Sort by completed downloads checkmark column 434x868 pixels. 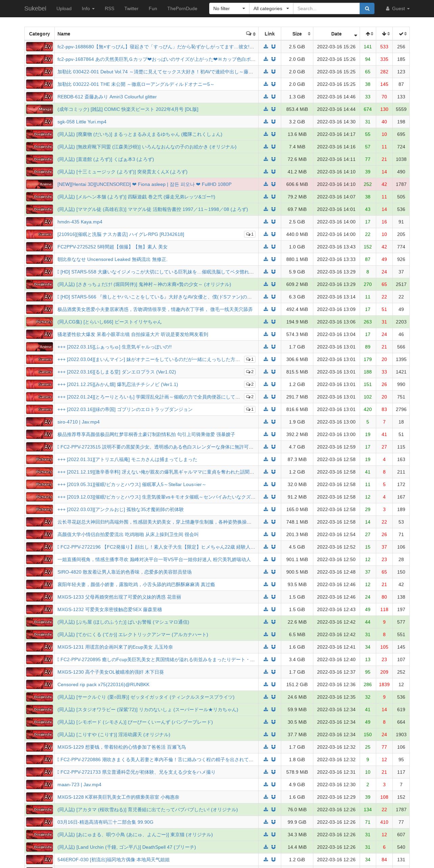coord(401,34)
